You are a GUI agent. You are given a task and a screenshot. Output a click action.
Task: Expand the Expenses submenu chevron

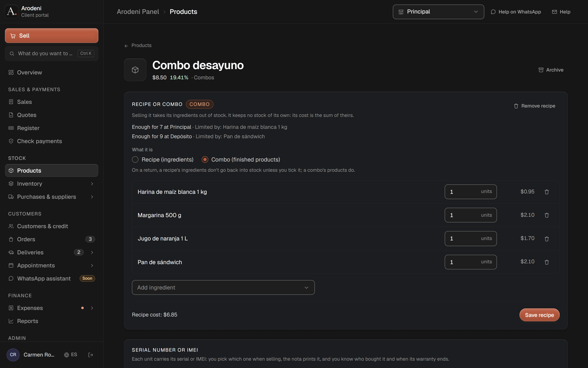click(x=92, y=308)
